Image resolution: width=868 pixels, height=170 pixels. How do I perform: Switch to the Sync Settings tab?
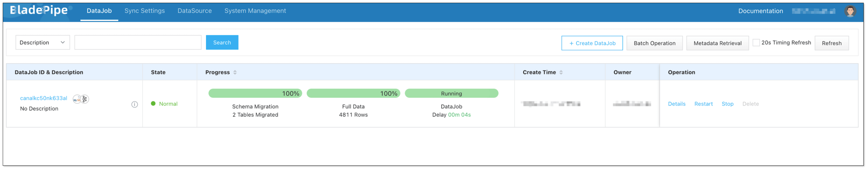pyautogui.click(x=145, y=11)
